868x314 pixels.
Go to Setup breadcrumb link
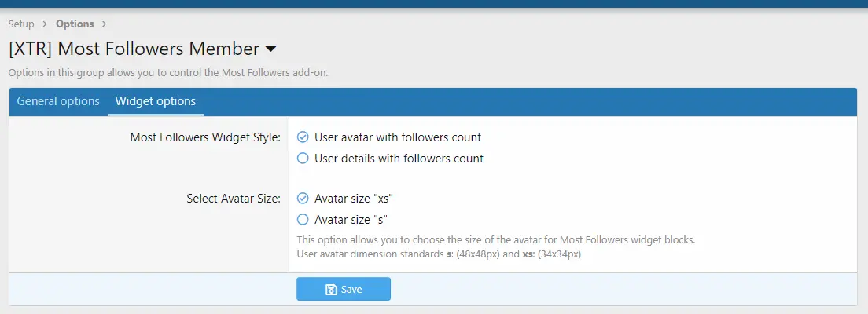coord(21,24)
